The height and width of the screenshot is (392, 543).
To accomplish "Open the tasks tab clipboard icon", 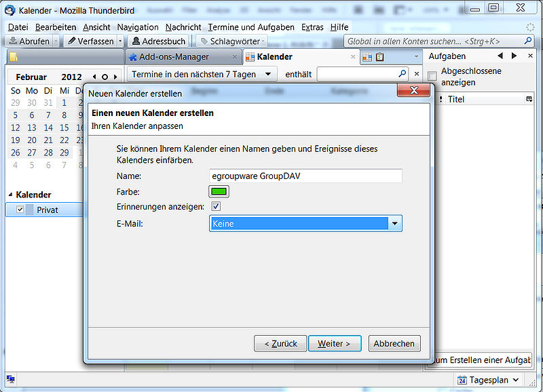I will coord(379,57).
